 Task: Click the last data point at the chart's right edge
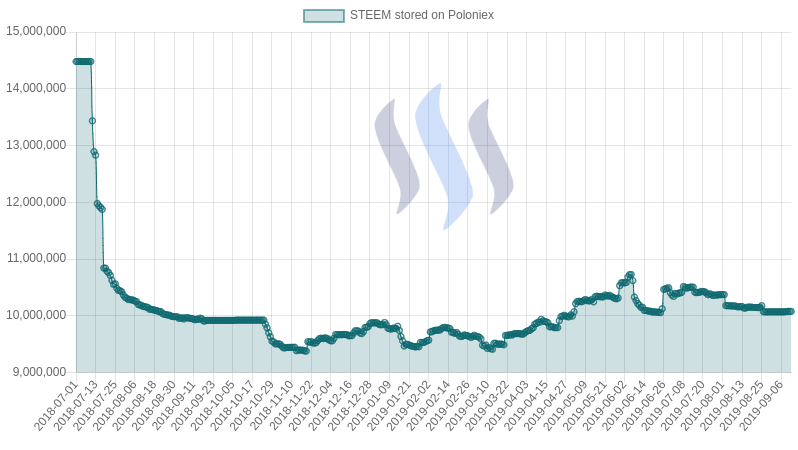point(791,312)
